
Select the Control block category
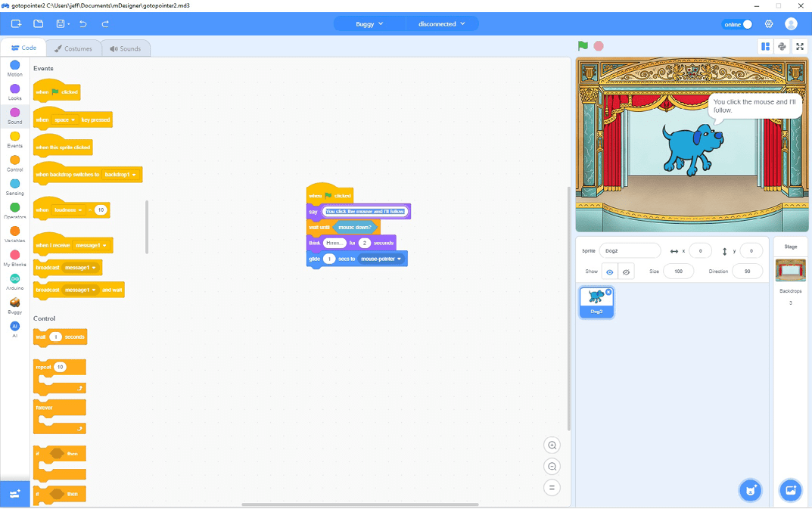pos(15,163)
